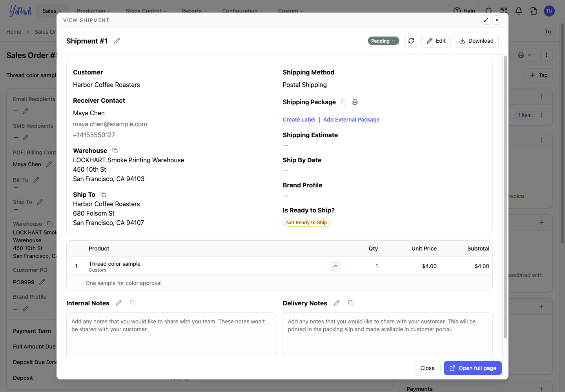Collapse the Thread color sample row details
The height and width of the screenshot is (392, 565).
pyautogui.click(x=336, y=266)
